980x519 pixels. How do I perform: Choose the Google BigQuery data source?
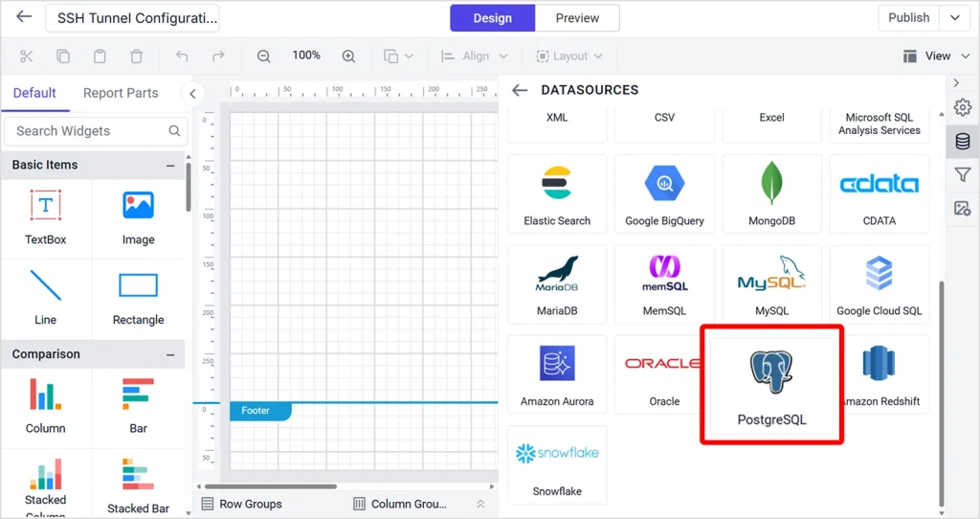pyautogui.click(x=664, y=193)
